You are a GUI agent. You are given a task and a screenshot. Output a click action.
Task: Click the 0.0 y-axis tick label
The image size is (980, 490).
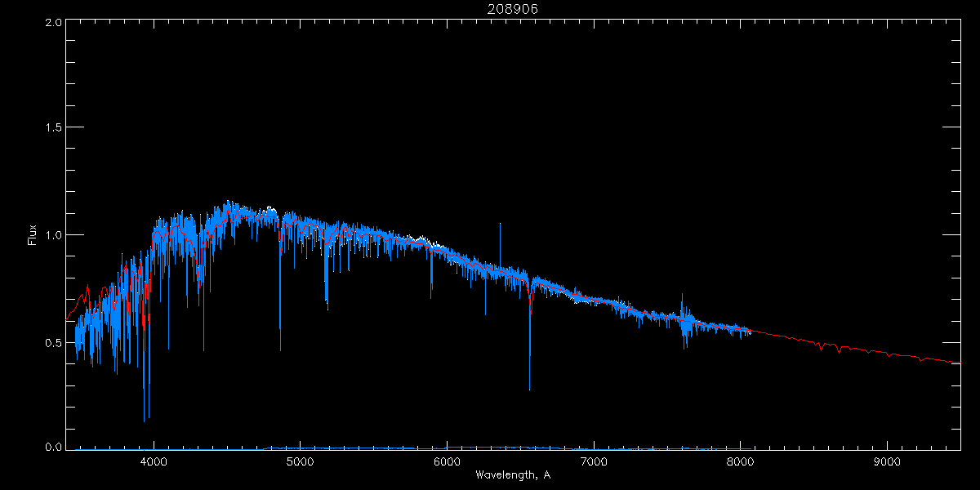(x=53, y=447)
